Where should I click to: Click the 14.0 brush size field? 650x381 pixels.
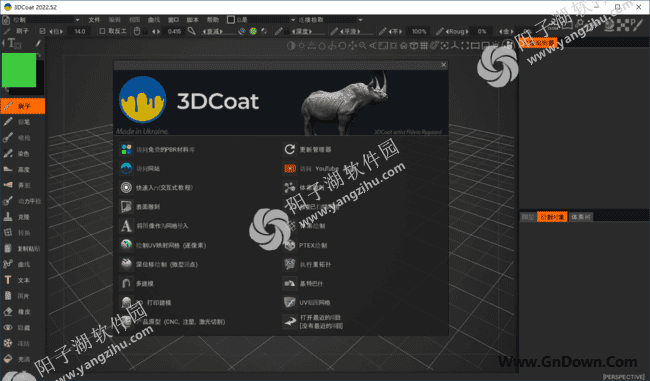[79, 31]
